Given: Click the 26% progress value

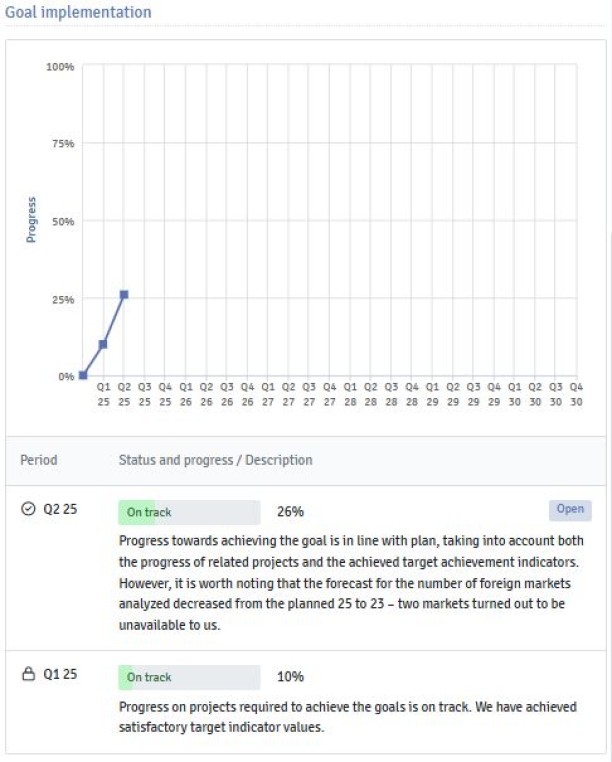Looking at the screenshot, I should tap(290, 512).
